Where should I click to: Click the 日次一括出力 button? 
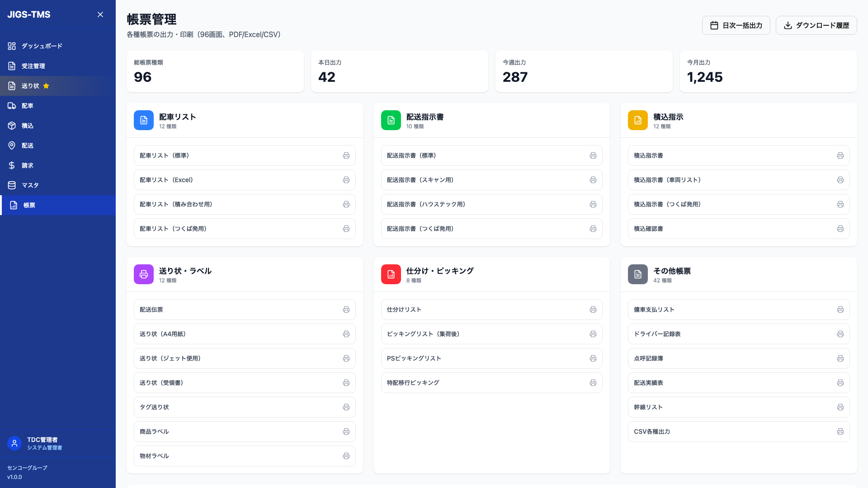(736, 25)
